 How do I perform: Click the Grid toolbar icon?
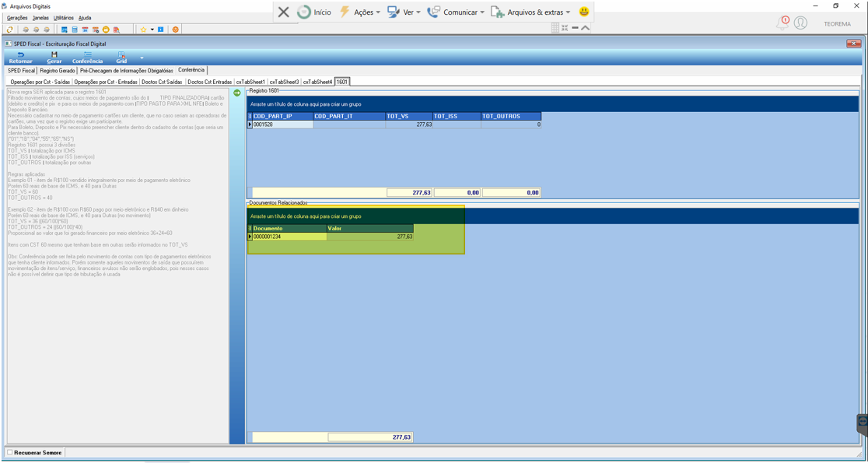[121, 54]
